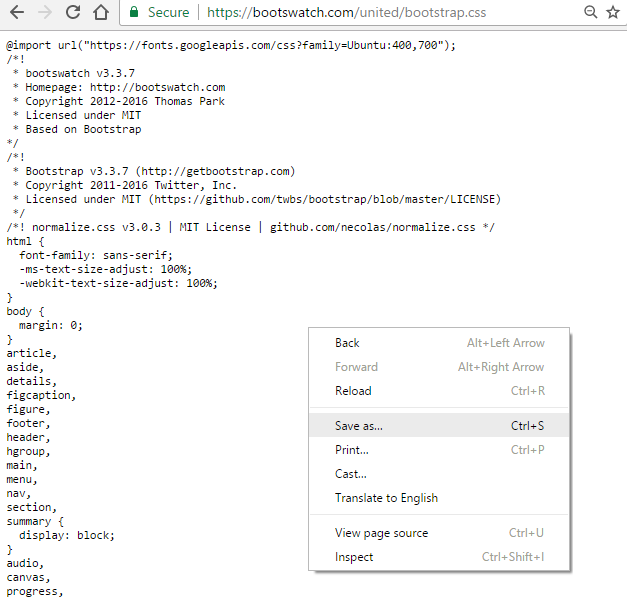Viewport: 627px width, 599px height.
Task: Click the browser forward arrow icon
Action: coord(45,12)
